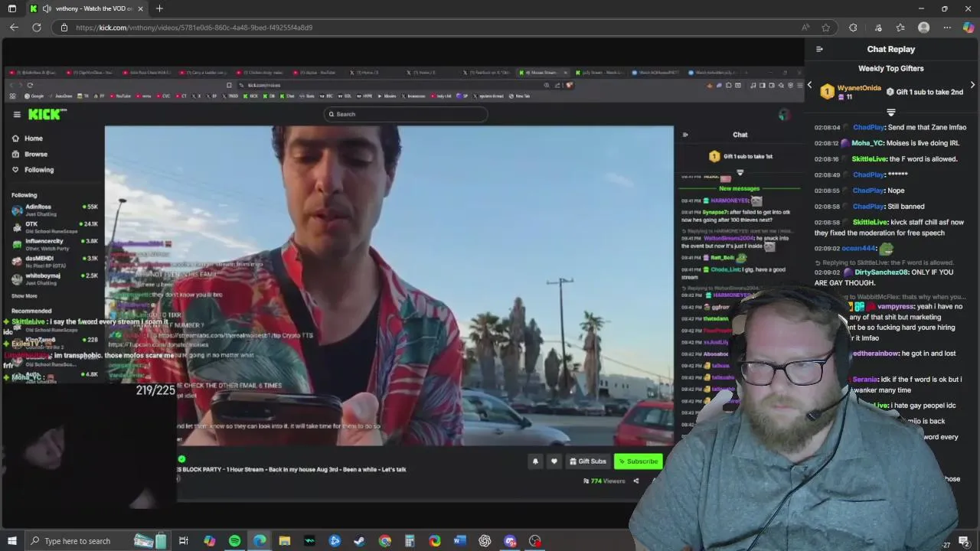Open Microsoft Edge from the taskbar
The width and height of the screenshot is (980, 551).
pos(260,541)
